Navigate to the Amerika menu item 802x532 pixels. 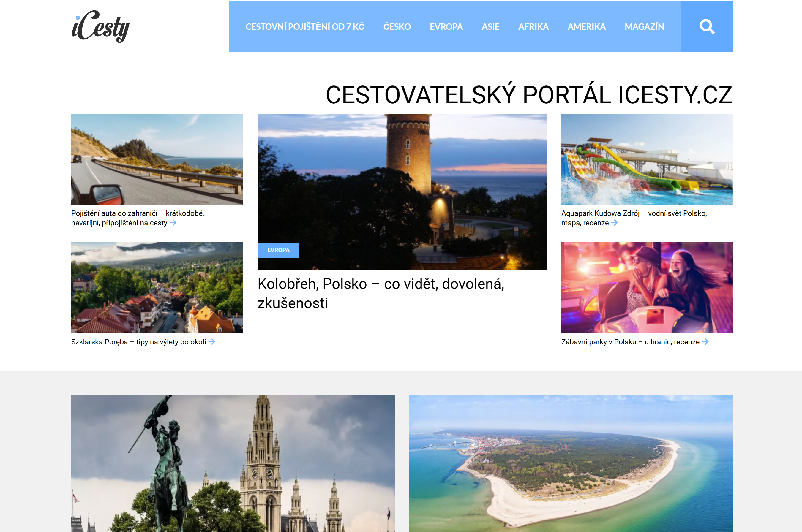pyautogui.click(x=586, y=26)
